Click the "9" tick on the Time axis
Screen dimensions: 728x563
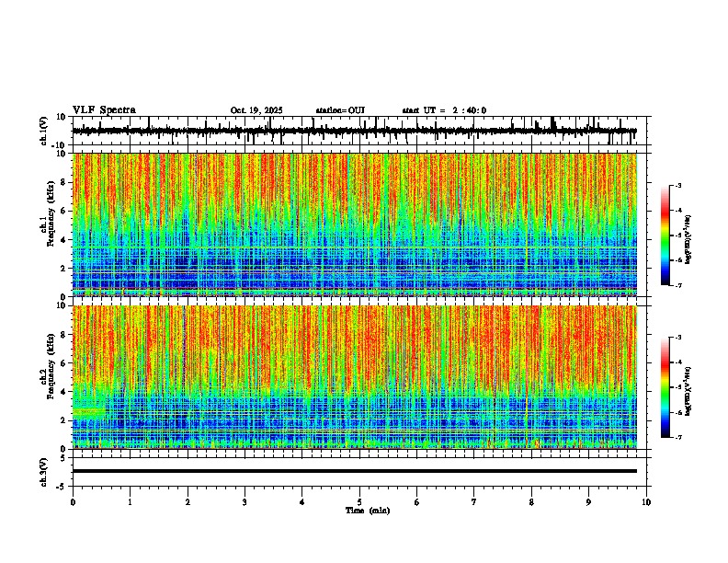coord(588,502)
